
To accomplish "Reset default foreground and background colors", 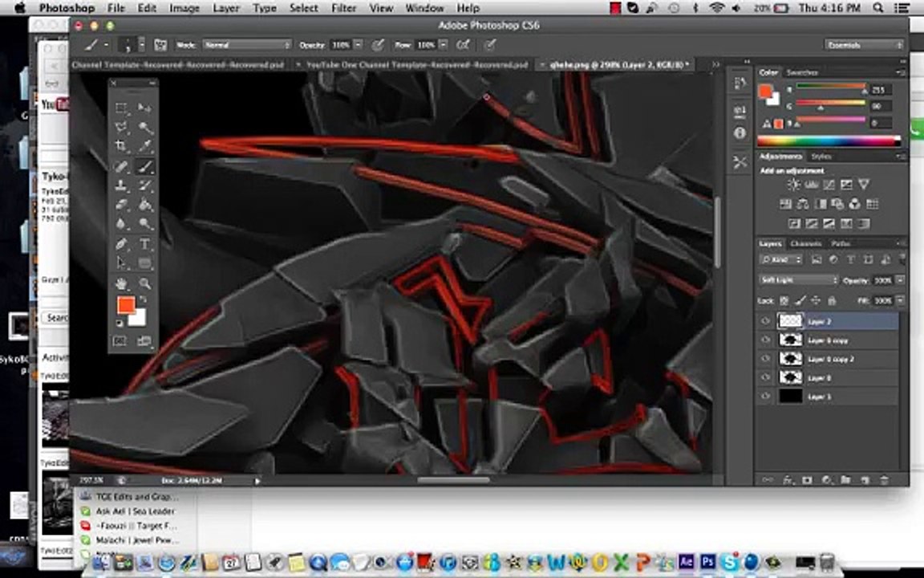I will 120,324.
